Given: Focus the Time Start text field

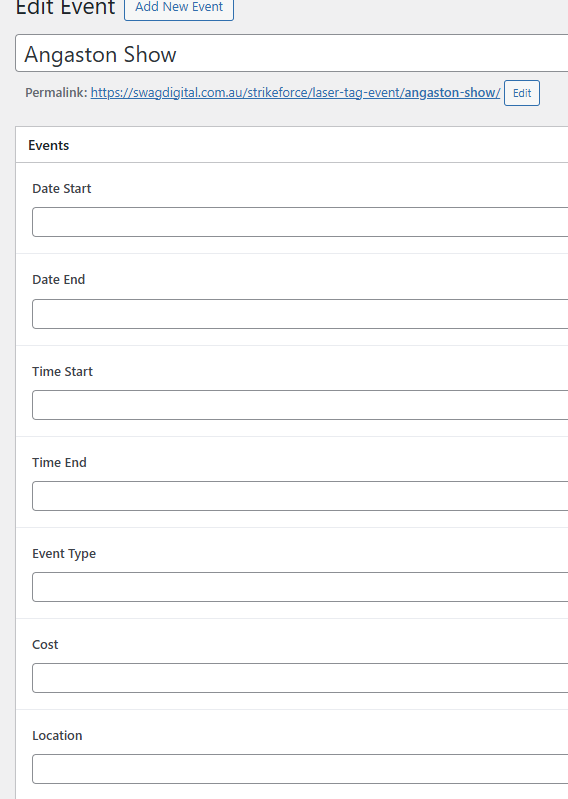Looking at the screenshot, I should pyautogui.click(x=300, y=405).
